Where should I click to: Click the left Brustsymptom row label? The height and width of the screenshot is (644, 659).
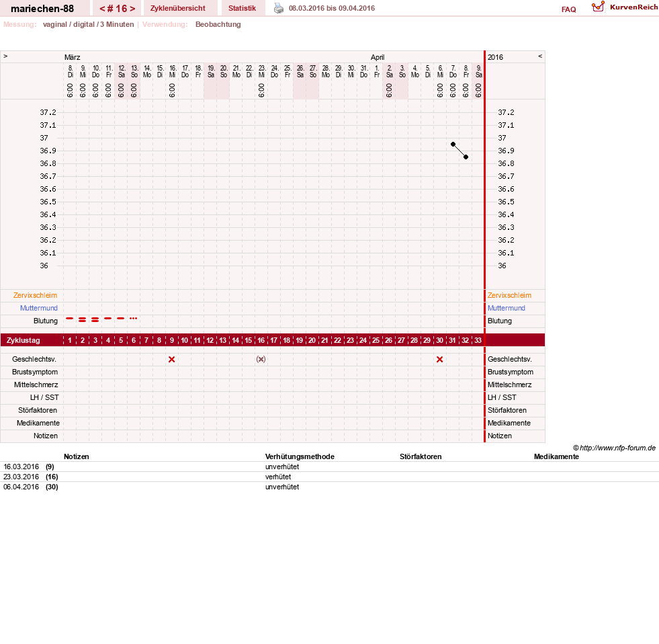point(35,372)
